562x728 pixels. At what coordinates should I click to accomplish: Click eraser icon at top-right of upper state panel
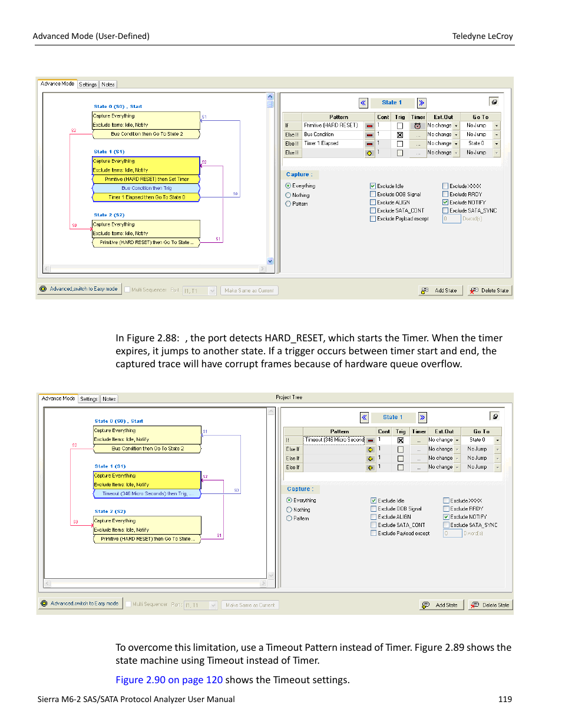(494, 101)
